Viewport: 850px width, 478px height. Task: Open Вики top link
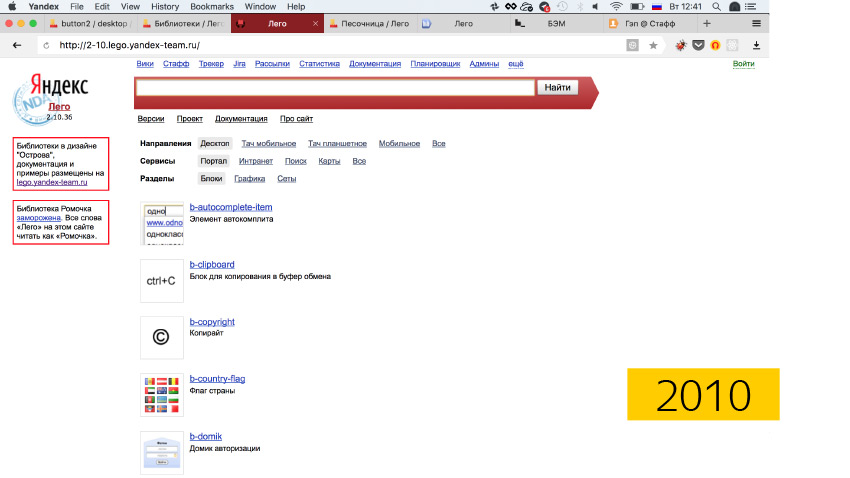pos(145,64)
